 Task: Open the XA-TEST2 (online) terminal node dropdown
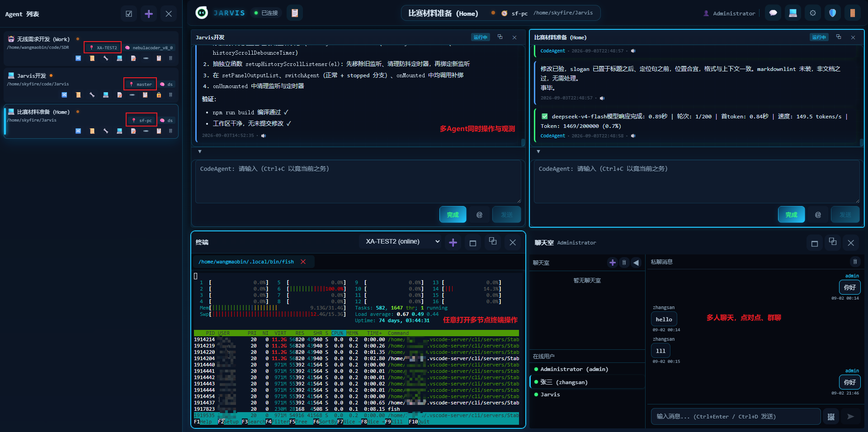401,242
